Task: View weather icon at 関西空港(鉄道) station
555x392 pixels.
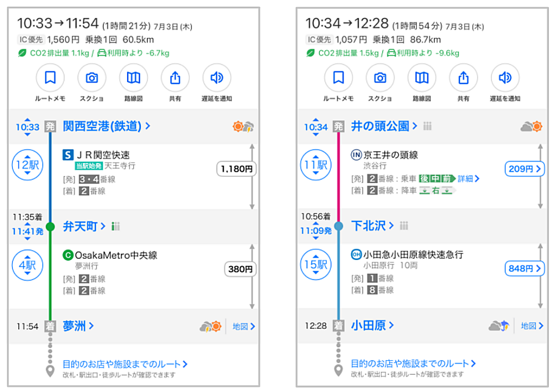Action: click(x=243, y=126)
